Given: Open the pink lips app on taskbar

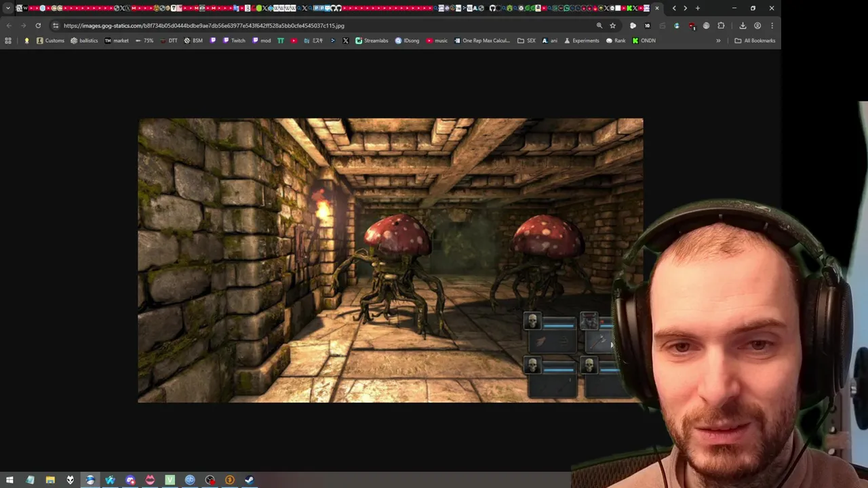Looking at the screenshot, I should pos(150,480).
